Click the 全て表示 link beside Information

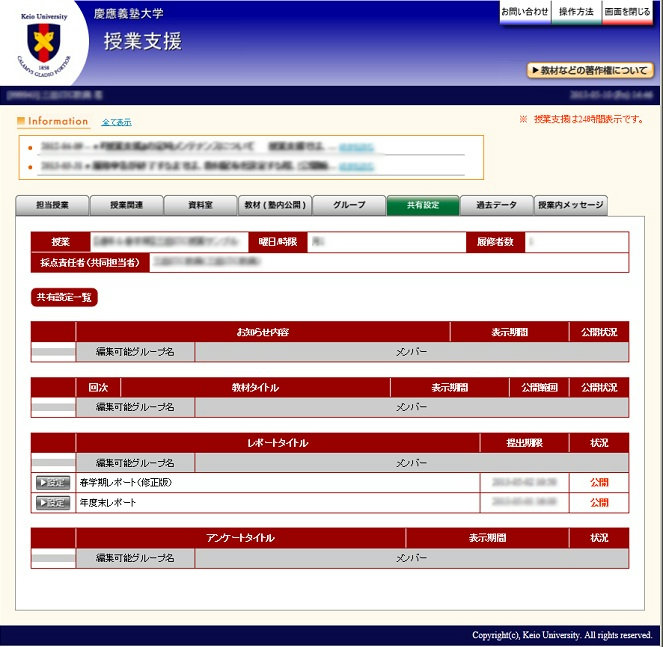point(116,122)
